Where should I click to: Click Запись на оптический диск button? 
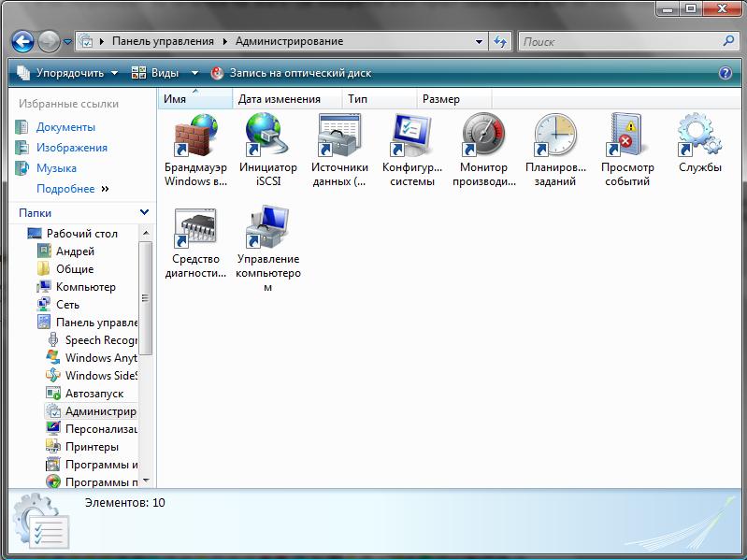tap(291, 73)
